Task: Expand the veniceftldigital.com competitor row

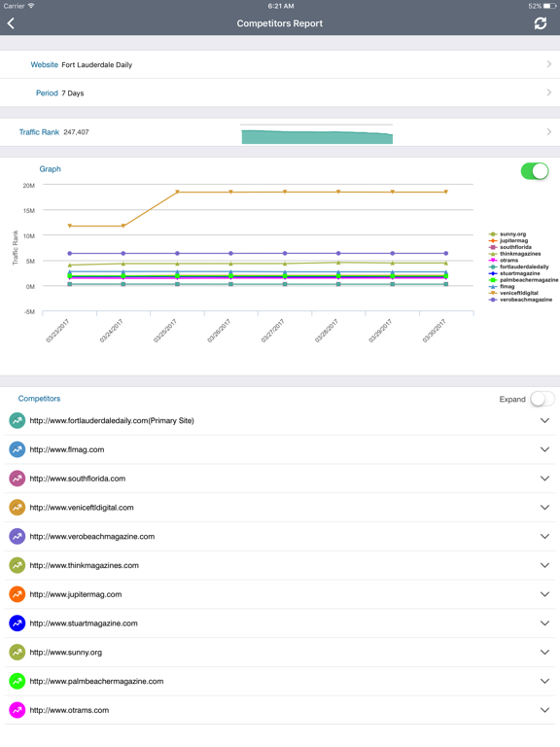Action: (x=544, y=508)
